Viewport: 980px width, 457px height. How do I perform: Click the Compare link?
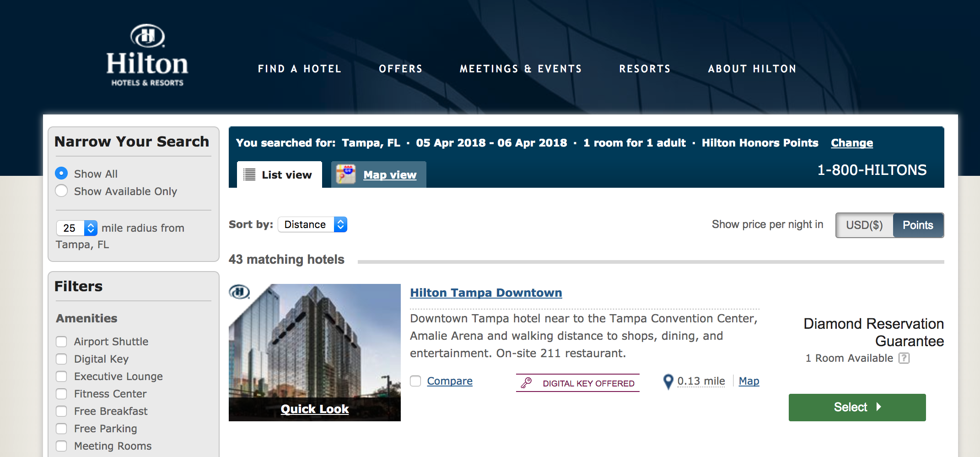click(450, 381)
